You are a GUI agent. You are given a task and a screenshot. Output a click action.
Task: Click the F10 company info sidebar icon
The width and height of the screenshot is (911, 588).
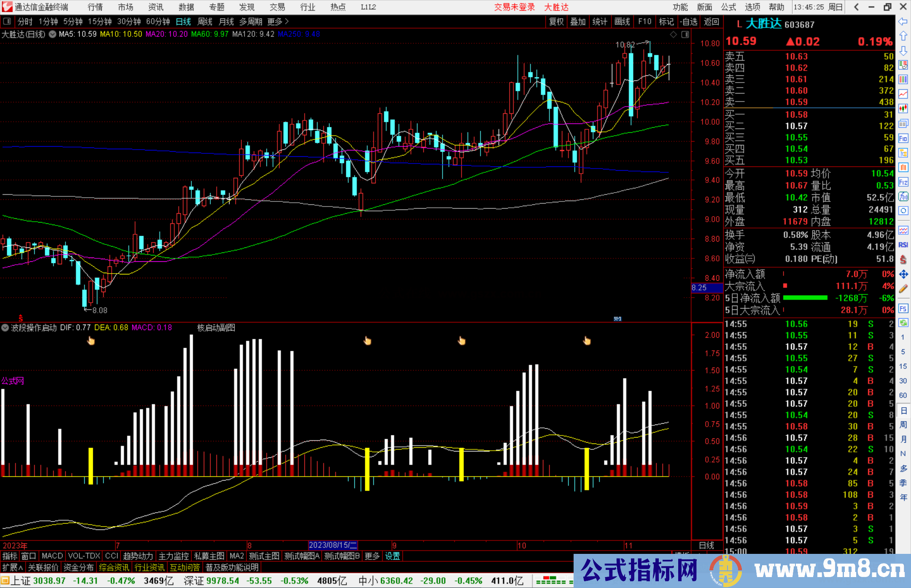903,138
